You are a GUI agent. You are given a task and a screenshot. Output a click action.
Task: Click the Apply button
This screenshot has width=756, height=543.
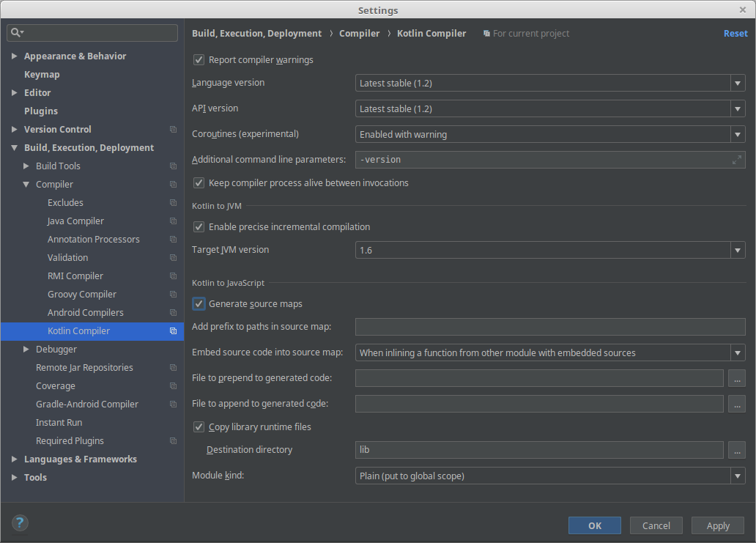pos(718,525)
